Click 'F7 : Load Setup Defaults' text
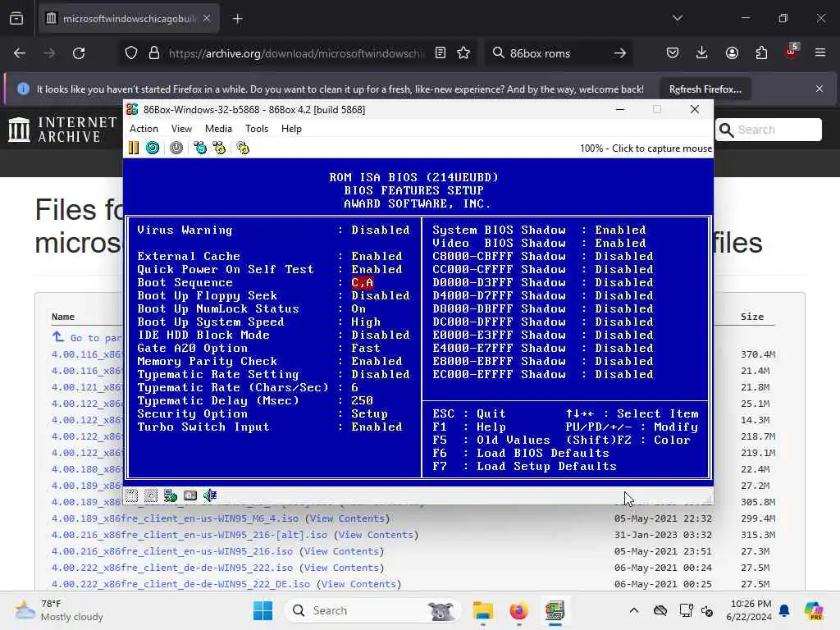The image size is (840, 630). pos(524,466)
